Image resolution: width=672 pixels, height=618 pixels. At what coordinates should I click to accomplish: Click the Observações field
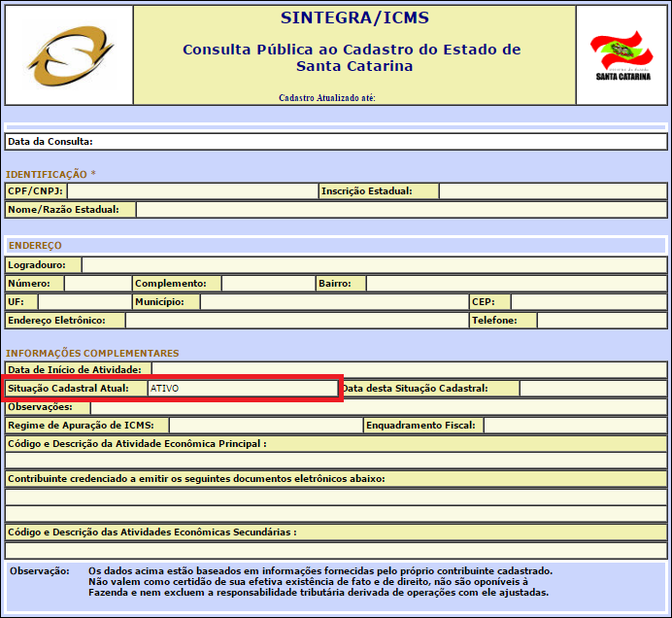[379, 407]
